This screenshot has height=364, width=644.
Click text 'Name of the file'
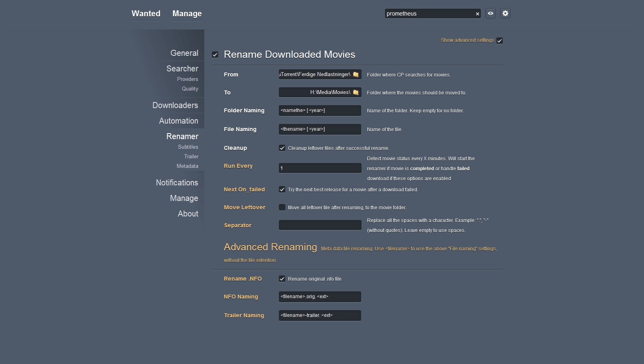(384, 130)
